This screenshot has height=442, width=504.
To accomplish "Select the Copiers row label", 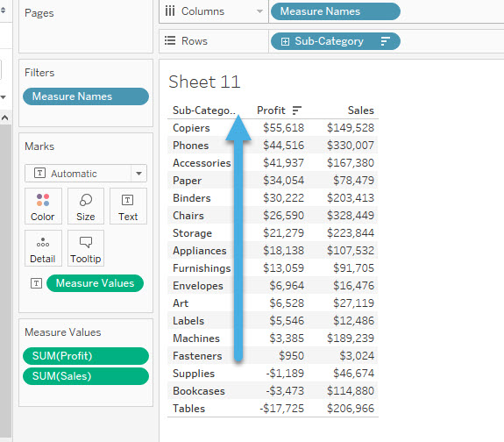I will [x=191, y=128].
